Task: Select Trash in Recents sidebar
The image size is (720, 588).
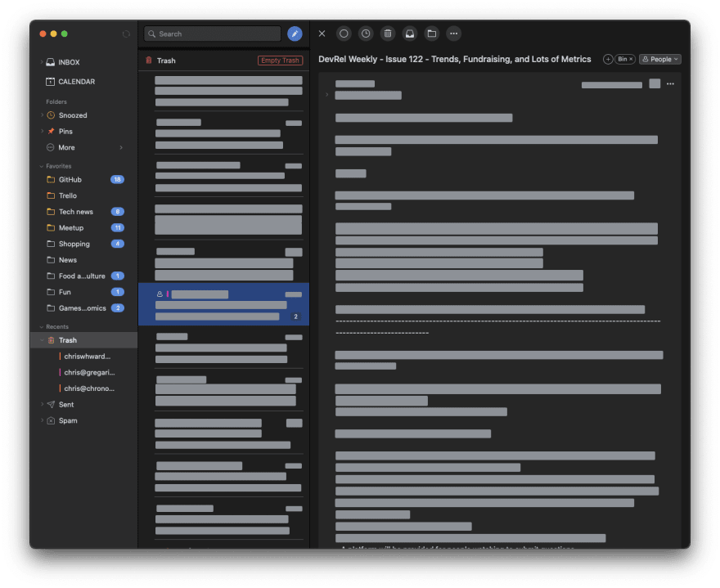Action: click(x=84, y=340)
